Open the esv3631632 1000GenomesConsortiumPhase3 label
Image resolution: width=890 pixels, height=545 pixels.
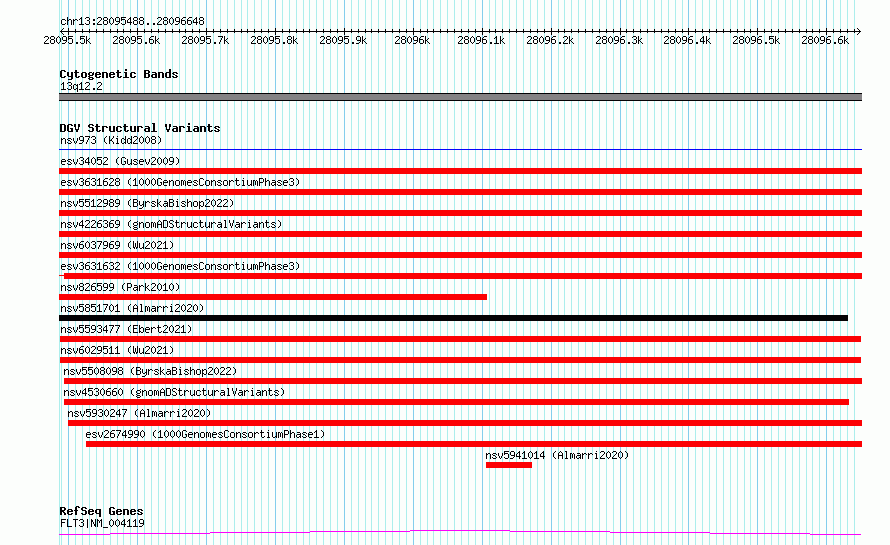180,266
